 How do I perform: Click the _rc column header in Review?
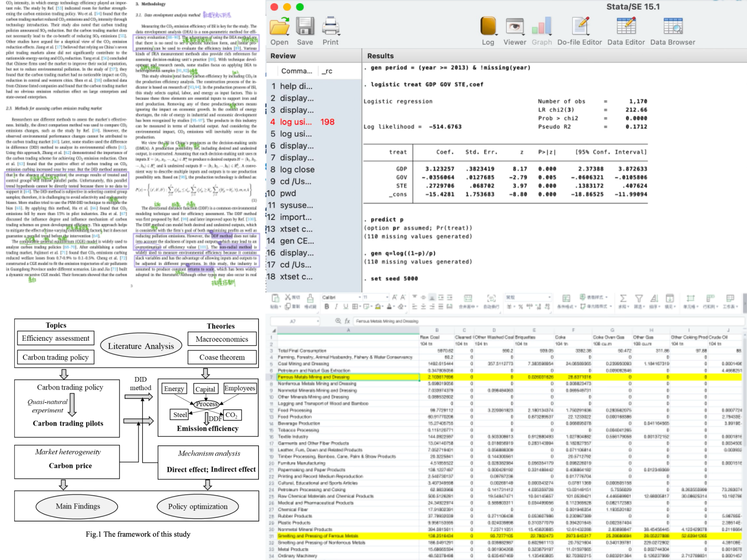point(327,71)
